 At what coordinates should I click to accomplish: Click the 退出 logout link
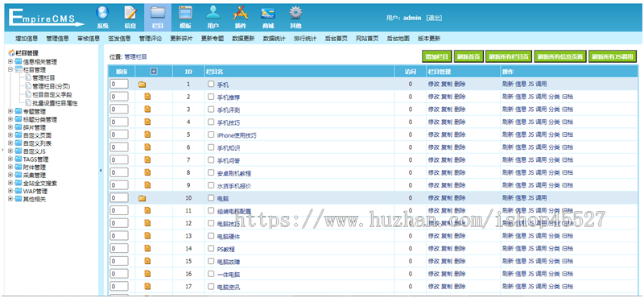pyautogui.click(x=434, y=18)
